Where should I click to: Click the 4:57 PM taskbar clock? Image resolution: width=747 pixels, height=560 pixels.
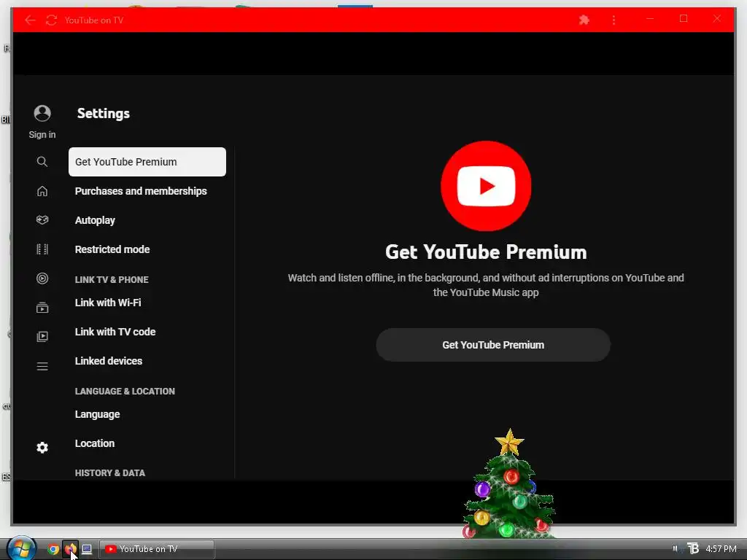(x=721, y=548)
